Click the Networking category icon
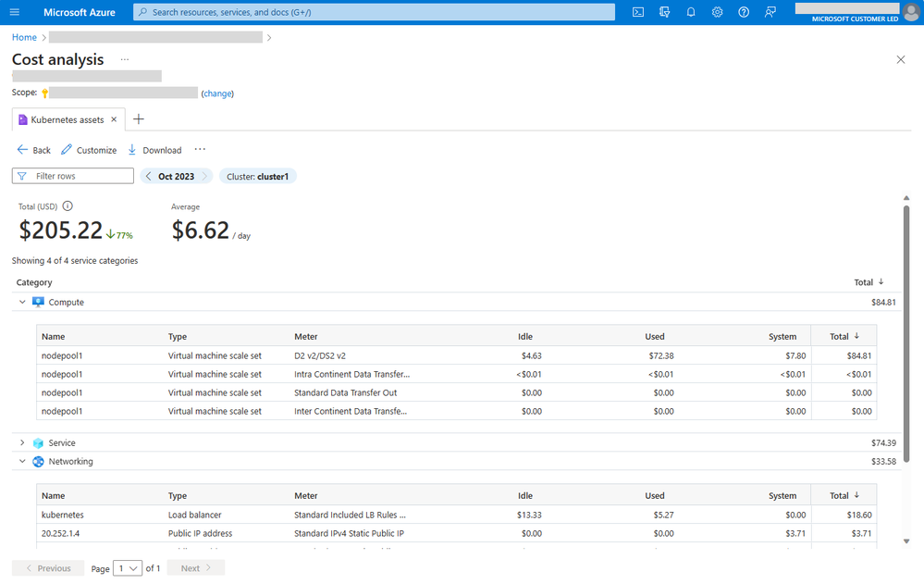 [38, 461]
